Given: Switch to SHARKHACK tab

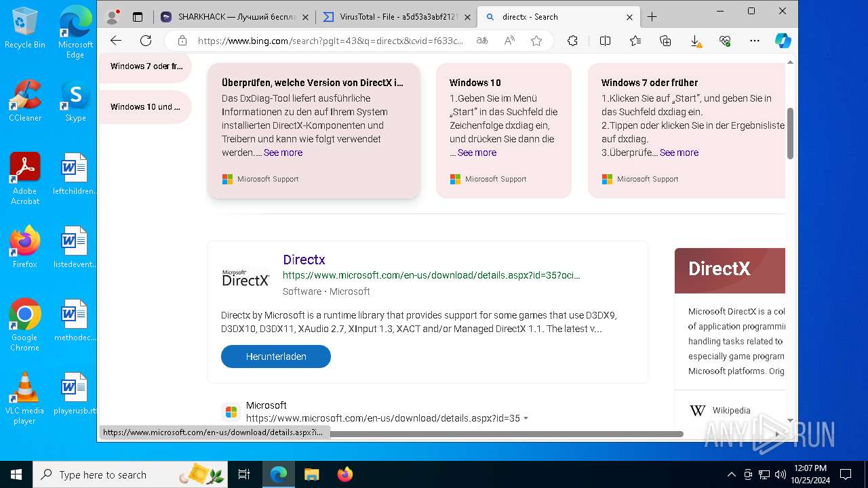Looking at the screenshot, I should coord(235,17).
